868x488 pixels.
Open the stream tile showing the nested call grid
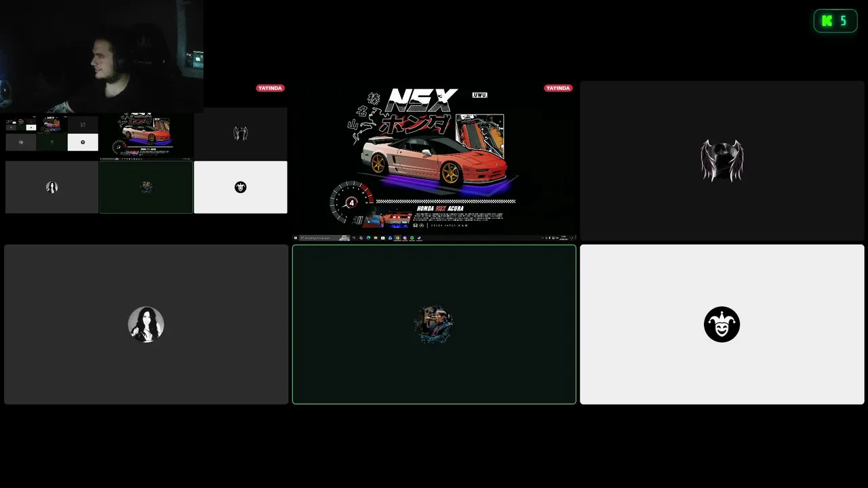coord(146,161)
